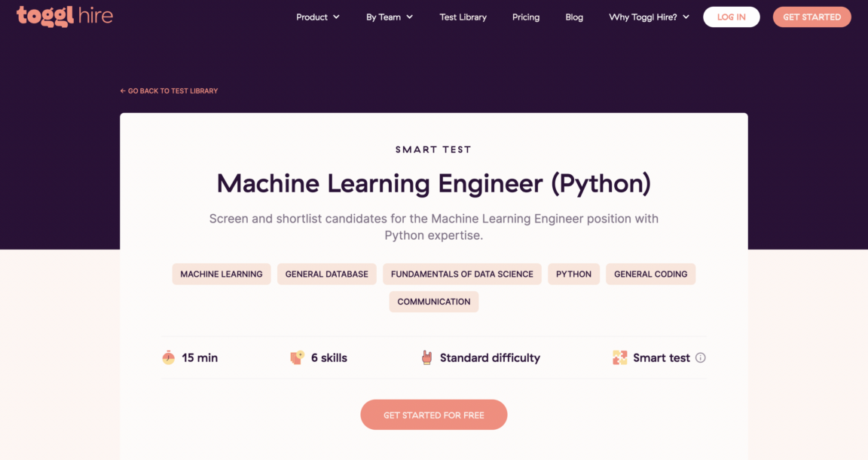Viewport: 868px width, 460px height.
Task: Click the puzzle icon beside Smart test
Action: coord(620,357)
